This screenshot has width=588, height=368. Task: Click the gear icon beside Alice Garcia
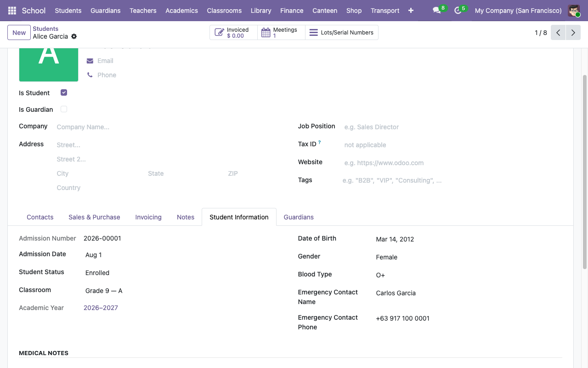click(x=74, y=36)
